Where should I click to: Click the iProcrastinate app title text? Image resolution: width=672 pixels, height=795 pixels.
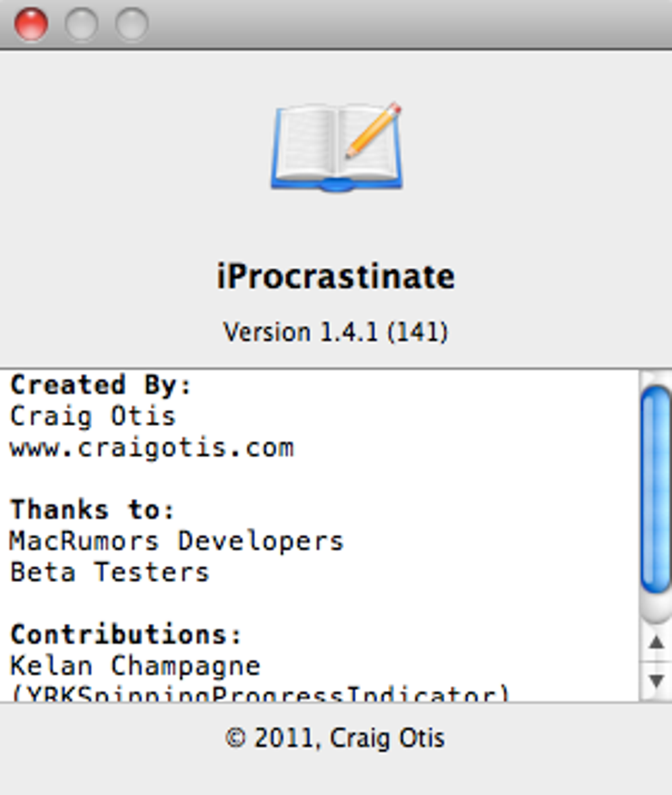[336, 276]
